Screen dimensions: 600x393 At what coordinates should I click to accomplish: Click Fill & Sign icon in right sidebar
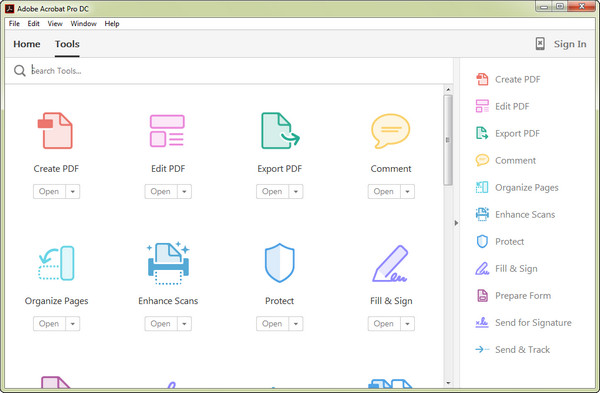[x=482, y=269]
